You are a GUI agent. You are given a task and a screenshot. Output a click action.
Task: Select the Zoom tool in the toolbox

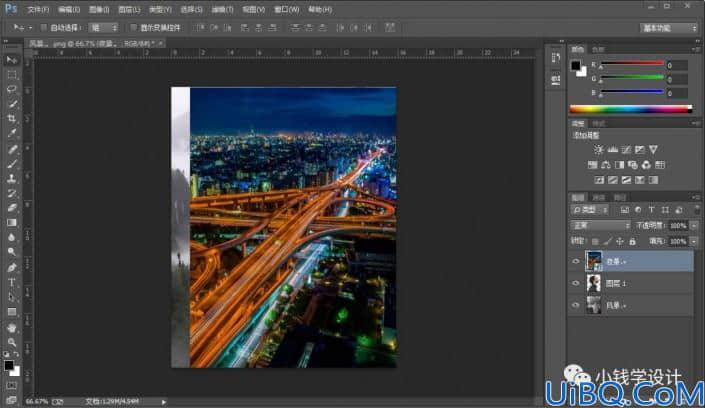(x=12, y=342)
